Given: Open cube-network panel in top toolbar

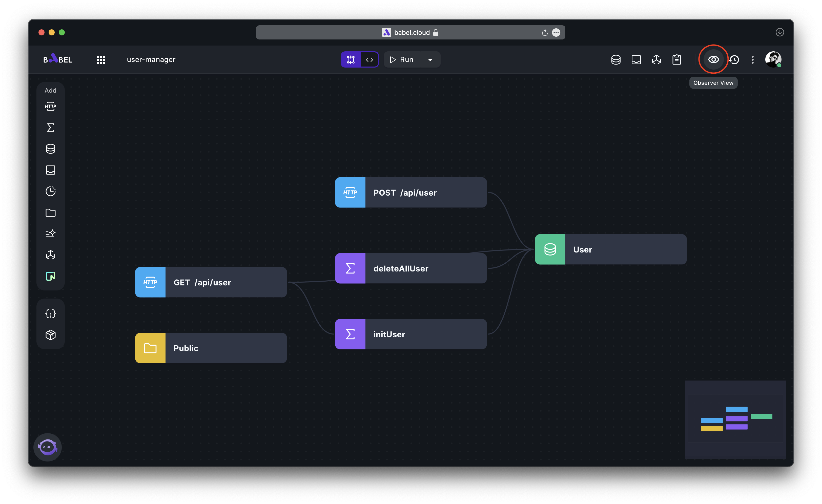Looking at the screenshot, I should tap(656, 60).
